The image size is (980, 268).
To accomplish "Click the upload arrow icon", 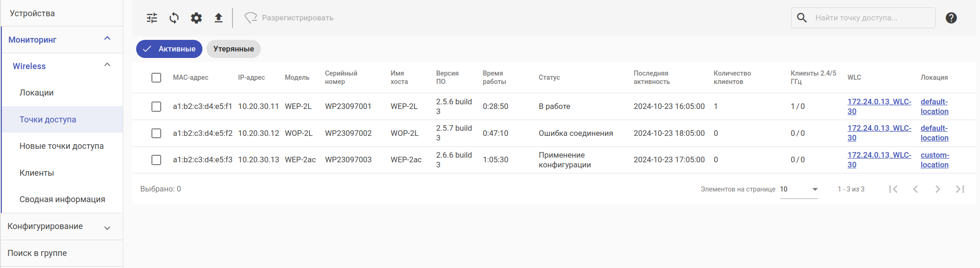I will tap(219, 18).
